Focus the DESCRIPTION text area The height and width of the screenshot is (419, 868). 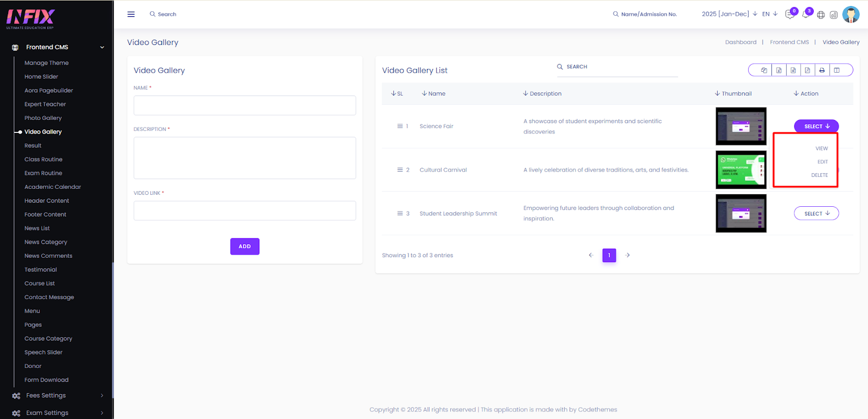point(245,158)
